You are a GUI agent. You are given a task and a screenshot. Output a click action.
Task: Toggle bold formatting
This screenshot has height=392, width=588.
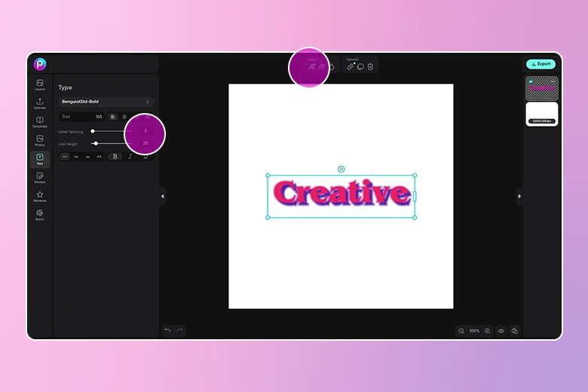tap(115, 157)
